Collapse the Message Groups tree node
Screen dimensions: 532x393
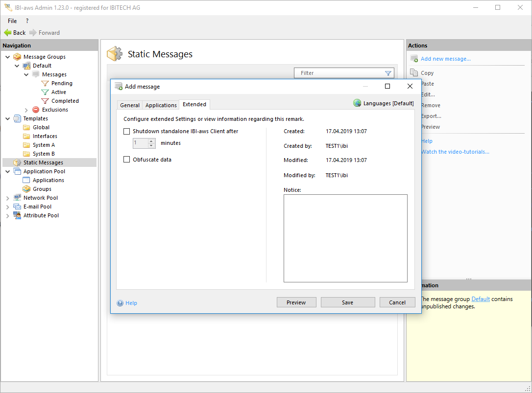tap(8, 57)
